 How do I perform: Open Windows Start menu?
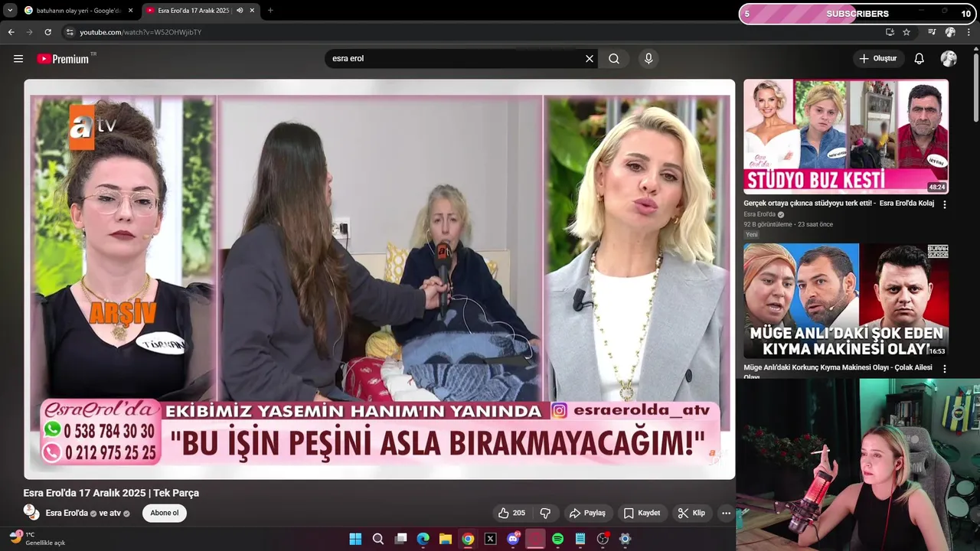coord(355,539)
